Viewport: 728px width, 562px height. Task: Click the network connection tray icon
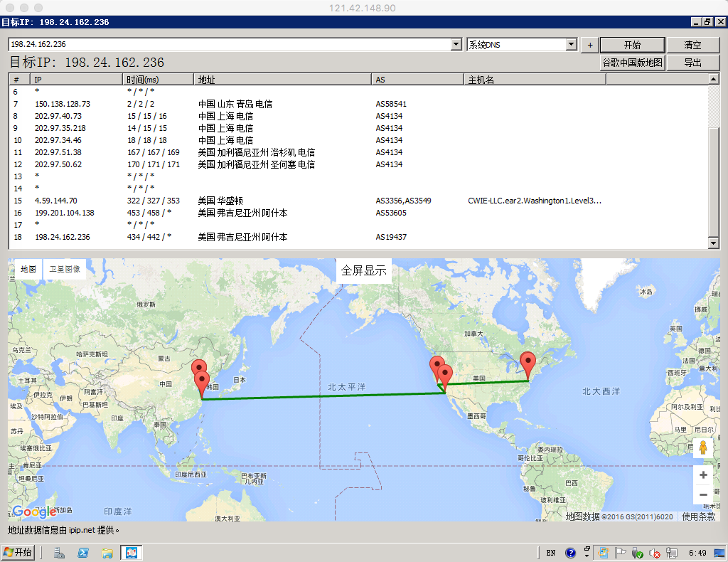[671, 553]
